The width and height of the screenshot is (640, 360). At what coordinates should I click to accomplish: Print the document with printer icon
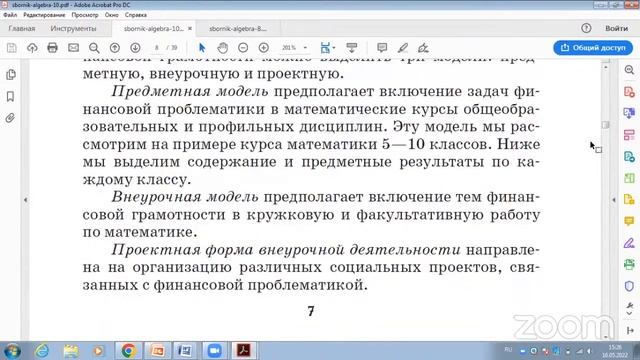[52, 48]
